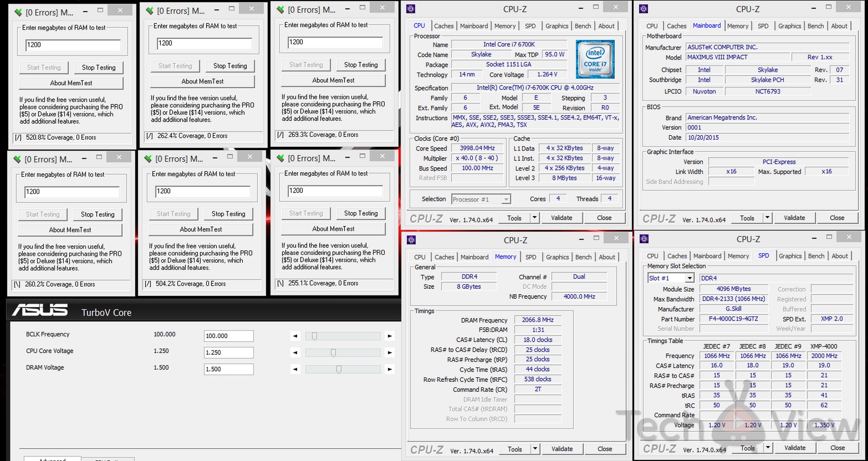The width and height of the screenshot is (868, 461).
Task: Click the Max Bandwidth value DDR4-2133 (1066 MHz)
Action: (x=733, y=299)
